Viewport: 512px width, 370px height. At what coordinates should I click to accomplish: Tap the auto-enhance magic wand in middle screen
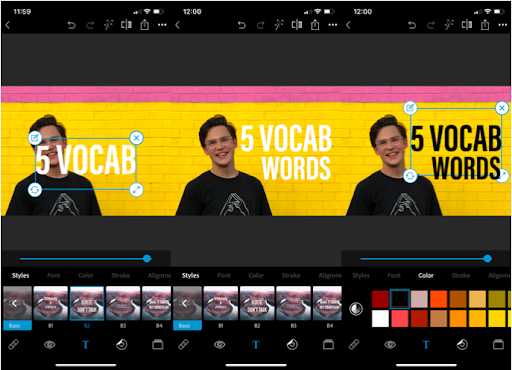[279, 25]
